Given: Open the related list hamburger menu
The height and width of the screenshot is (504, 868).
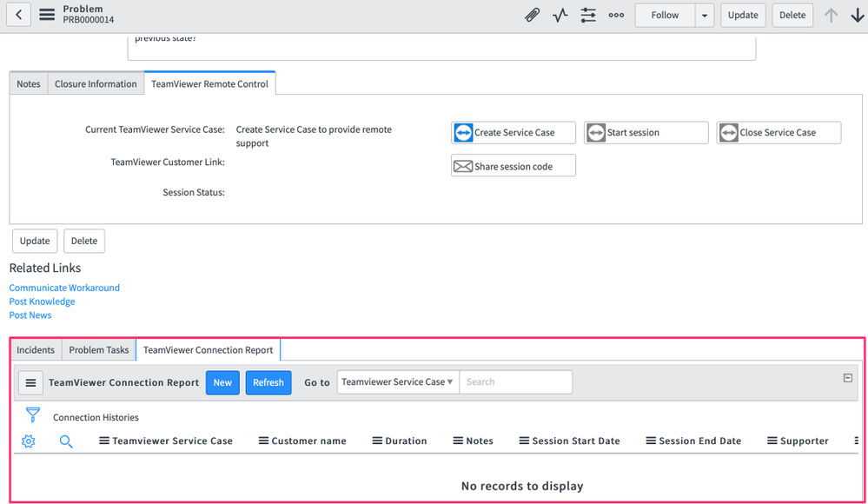Looking at the screenshot, I should [x=31, y=382].
